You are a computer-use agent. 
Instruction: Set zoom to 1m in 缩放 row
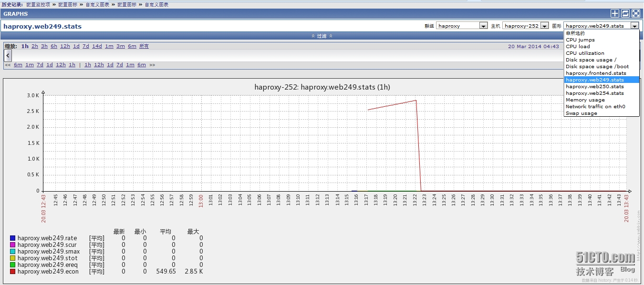coord(109,46)
